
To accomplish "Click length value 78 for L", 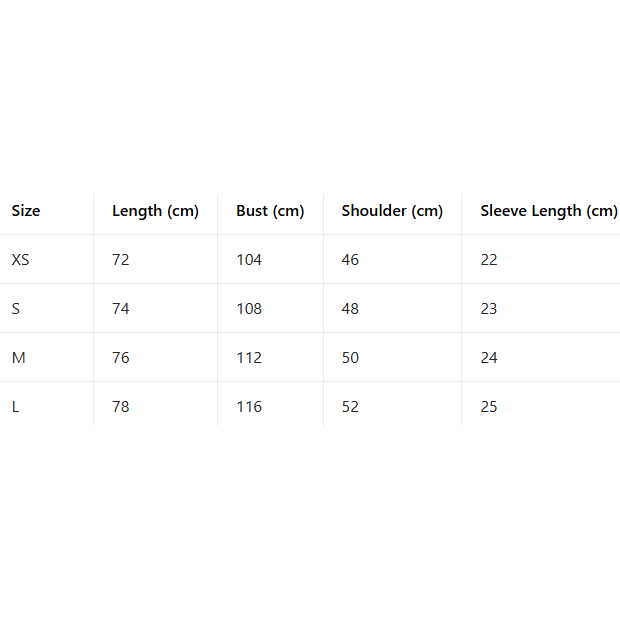I will pyautogui.click(x=121, y=407).
